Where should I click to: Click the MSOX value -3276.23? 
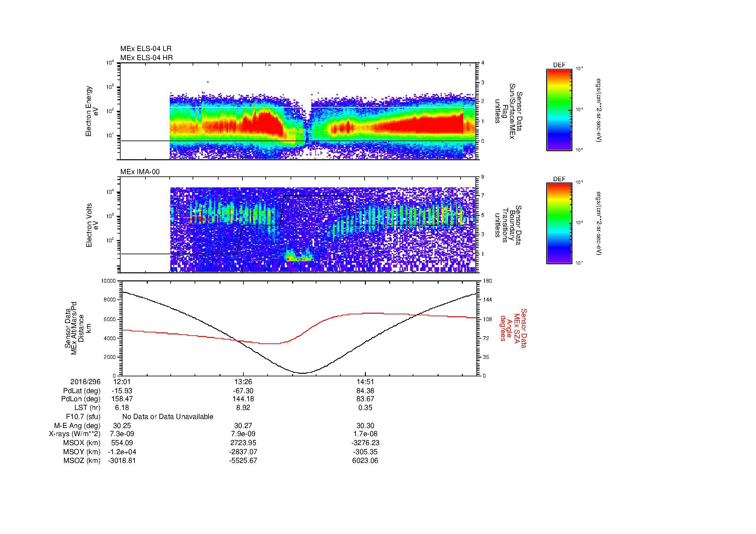[366, 443]
